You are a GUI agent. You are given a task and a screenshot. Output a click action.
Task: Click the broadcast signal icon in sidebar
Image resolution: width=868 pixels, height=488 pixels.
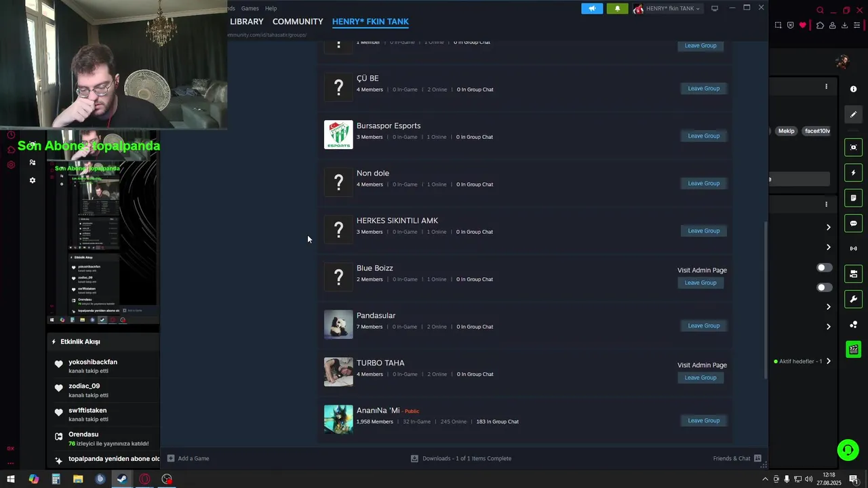[853, 249]
